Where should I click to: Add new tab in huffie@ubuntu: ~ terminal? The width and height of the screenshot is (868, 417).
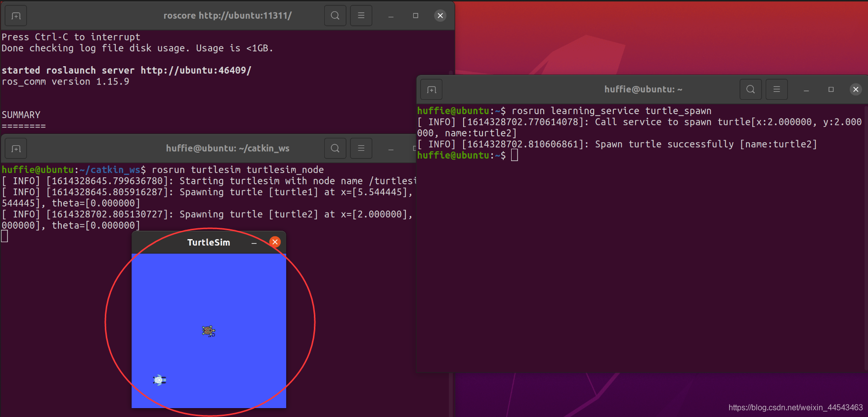click(x=432, y=89)
